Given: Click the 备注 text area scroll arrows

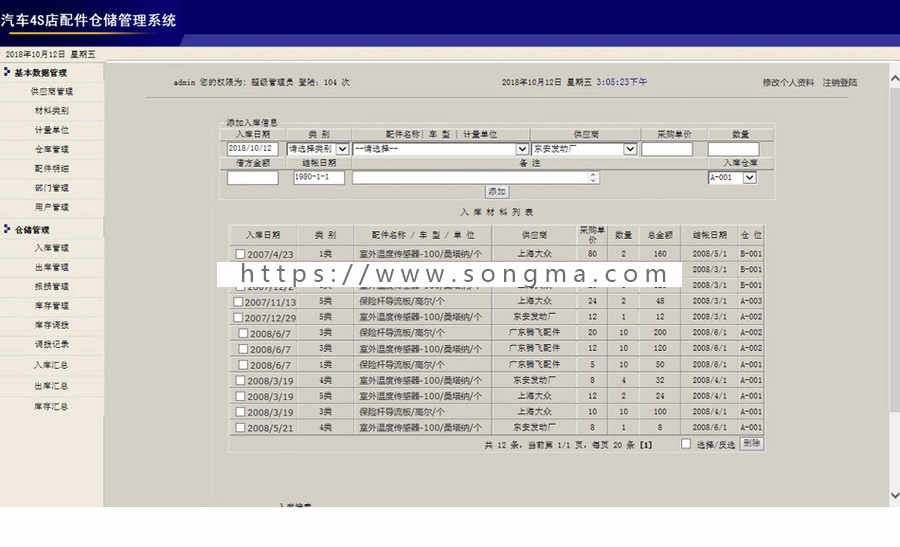Looking at the screenshot, I should (593, 177).
